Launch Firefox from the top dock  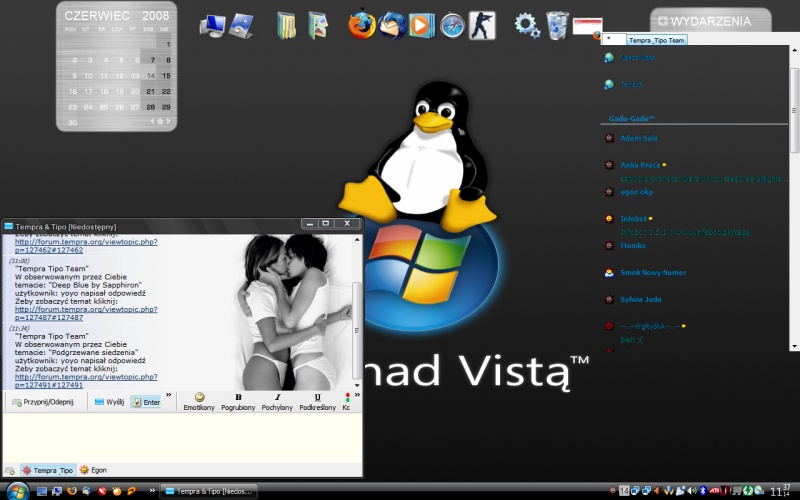click(x=362, y=26)
